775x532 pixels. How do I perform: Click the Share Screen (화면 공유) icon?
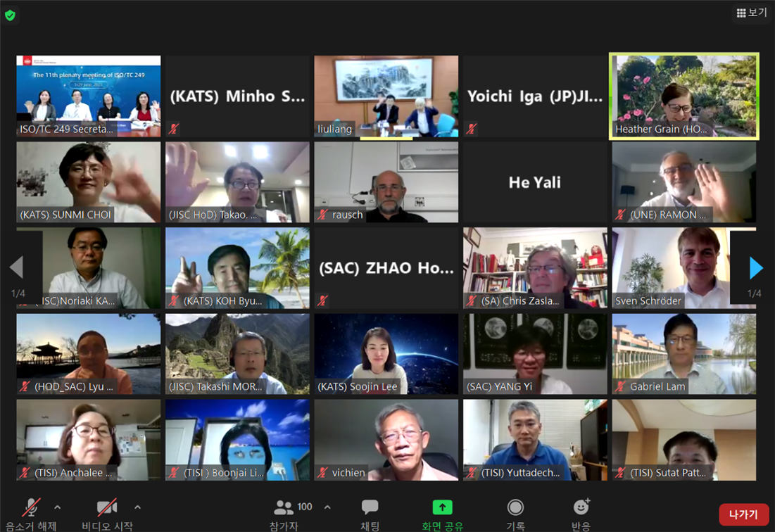(x=442, y=507)
